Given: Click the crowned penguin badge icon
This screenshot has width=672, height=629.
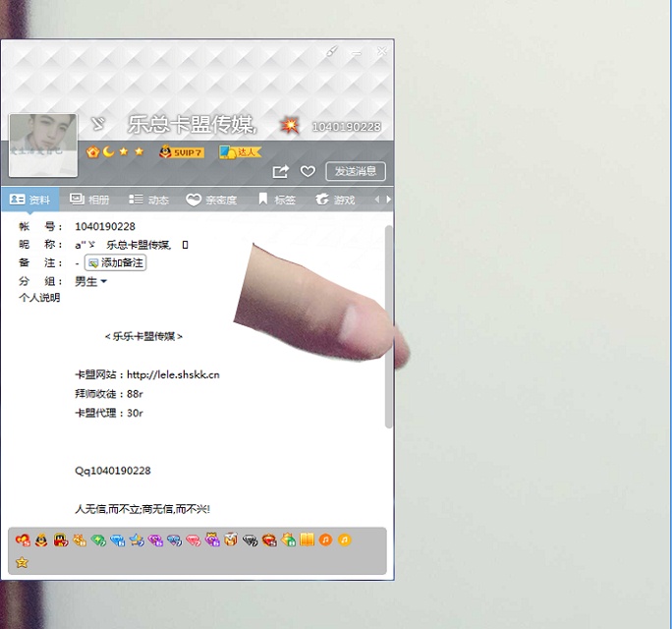Looking at the screenshot, I should [x=41, y=540].
